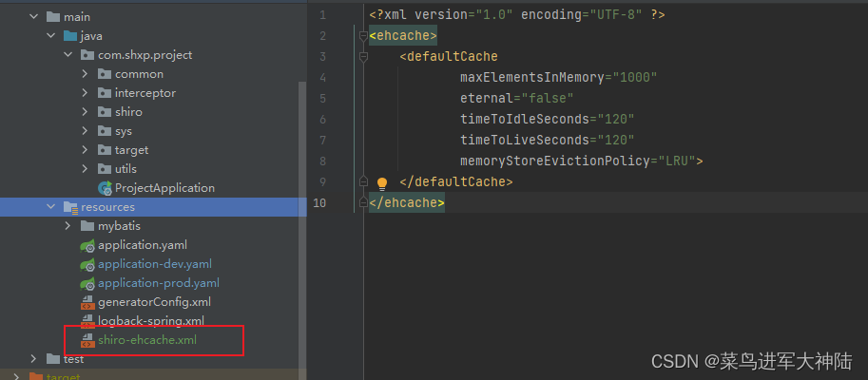Expand the utils package chevron
This screenshot has height=380, width=868.
(x=85, y=169)
